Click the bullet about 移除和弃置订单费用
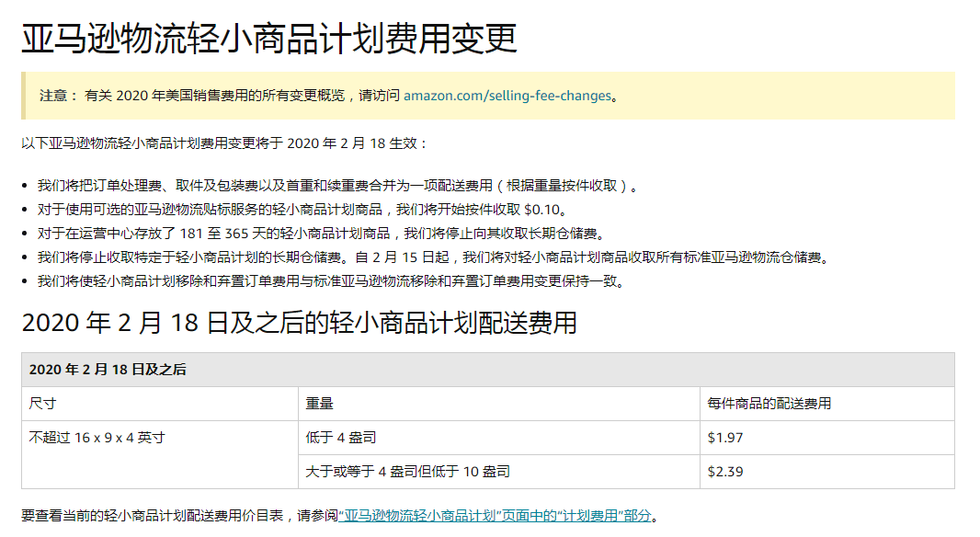The height and width of the screenshot is (537, 980). [332, 280]
